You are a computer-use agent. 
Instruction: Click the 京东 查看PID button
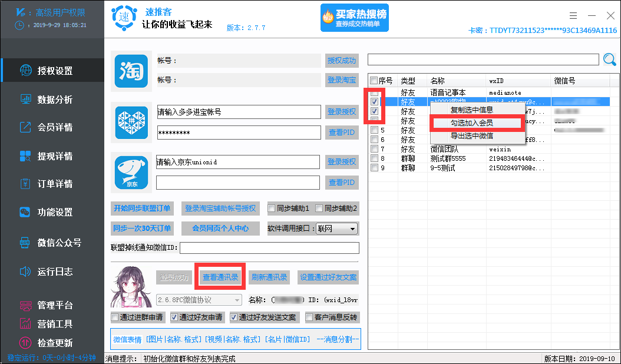click(342, 183)
